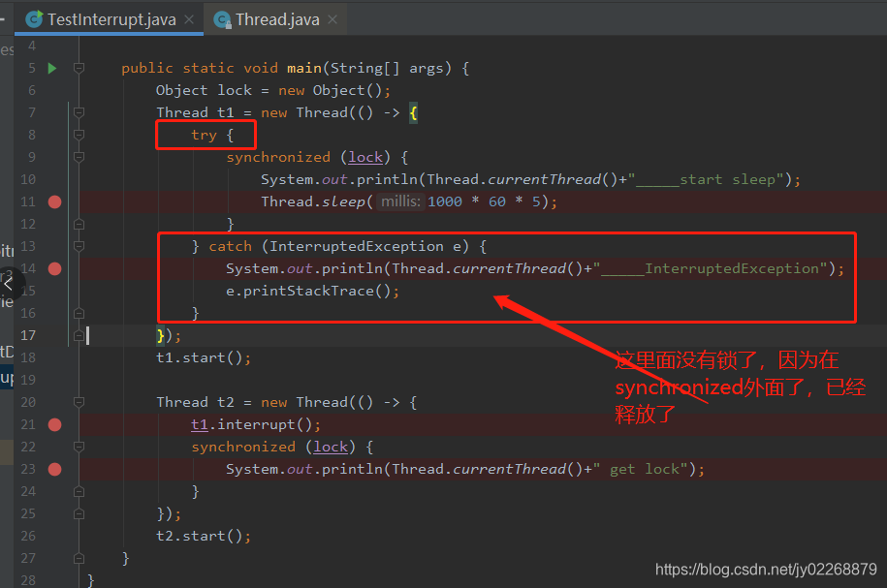The height and width of the screenshot is (588, 887).
Task: Collapse synchronized block fold on line 9
Action: tap(79, 157)
